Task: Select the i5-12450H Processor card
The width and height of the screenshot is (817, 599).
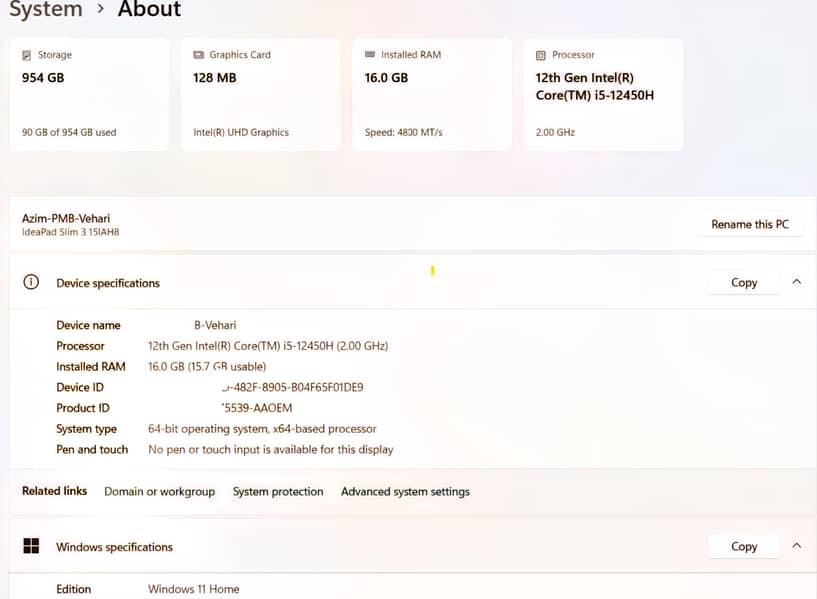Action: (603, 95)
